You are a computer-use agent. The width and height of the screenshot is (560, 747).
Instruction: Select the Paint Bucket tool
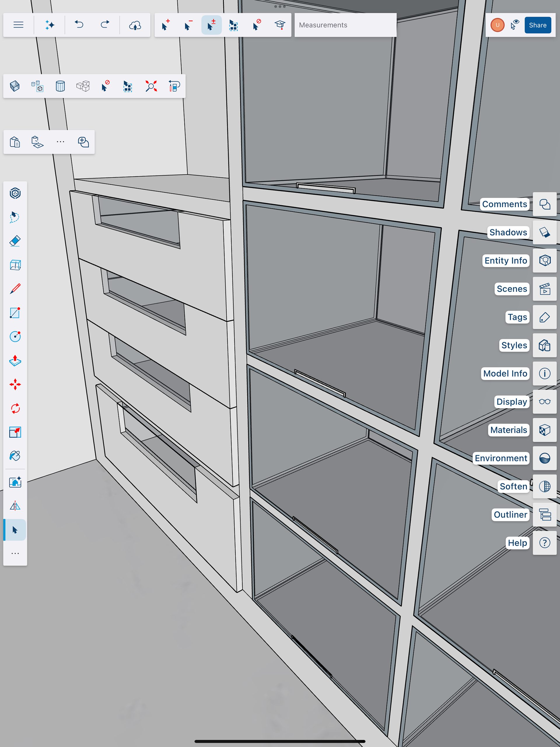15,456
